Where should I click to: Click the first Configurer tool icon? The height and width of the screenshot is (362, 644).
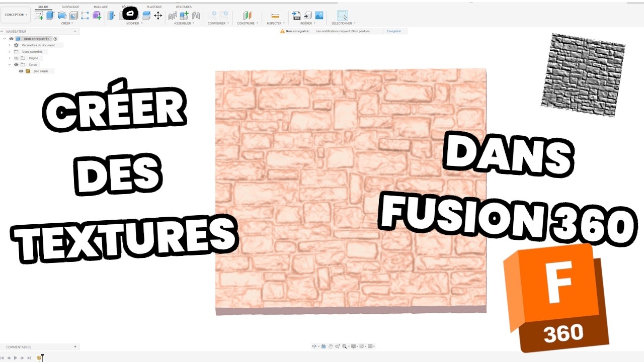(x=212, y=15)
